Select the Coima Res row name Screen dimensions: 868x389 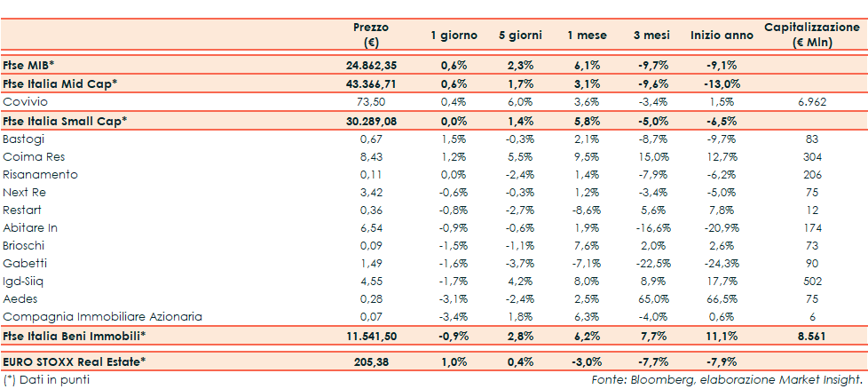coord(33,157)
